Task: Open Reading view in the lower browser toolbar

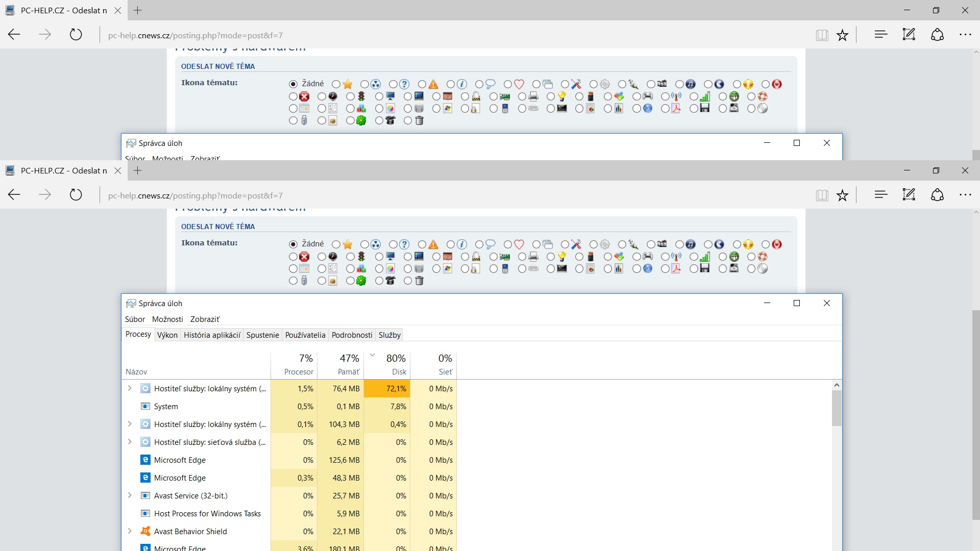Action: point(822,195)
